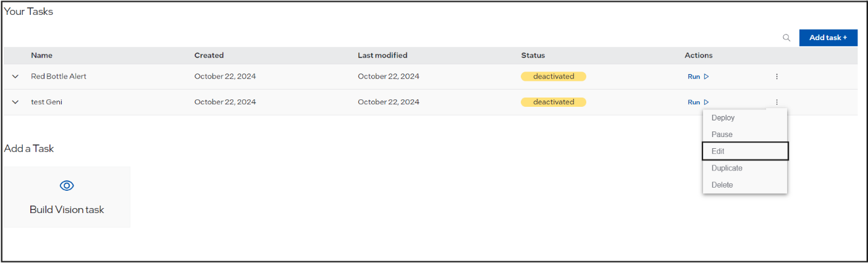The height and width of the screenshot is (263, 868).
Task: Expand the test Geni row chevron
Action: tap(15, 102)
